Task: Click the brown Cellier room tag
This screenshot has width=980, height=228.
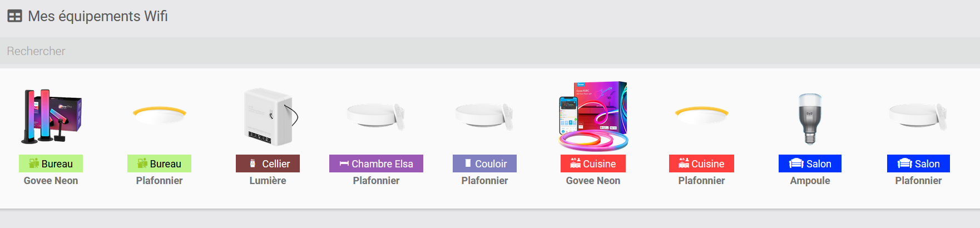Action: coord(268,163)
